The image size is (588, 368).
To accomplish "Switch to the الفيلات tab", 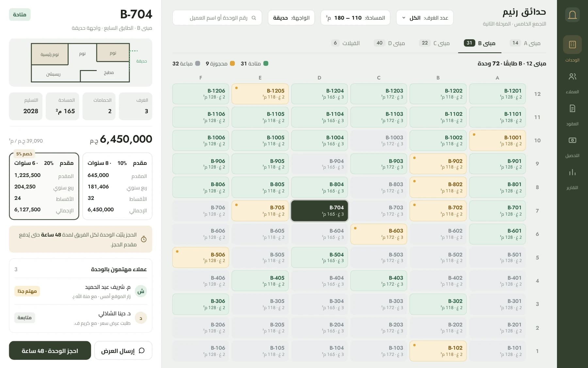I will [346, 43].
